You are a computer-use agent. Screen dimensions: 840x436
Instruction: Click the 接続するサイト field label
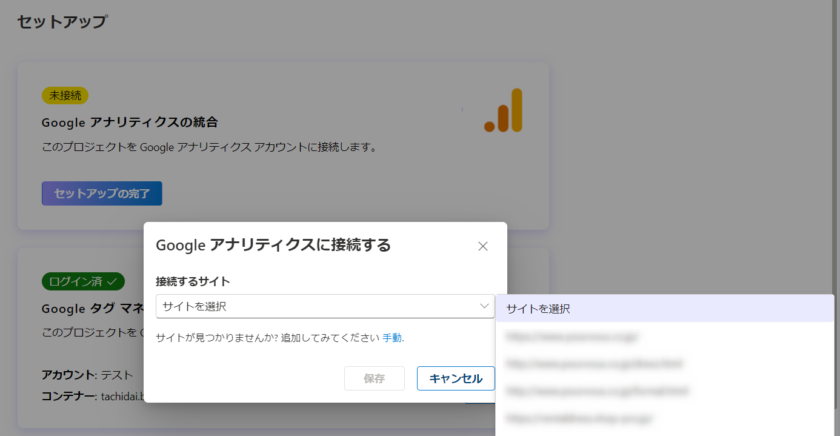point(193,281)
